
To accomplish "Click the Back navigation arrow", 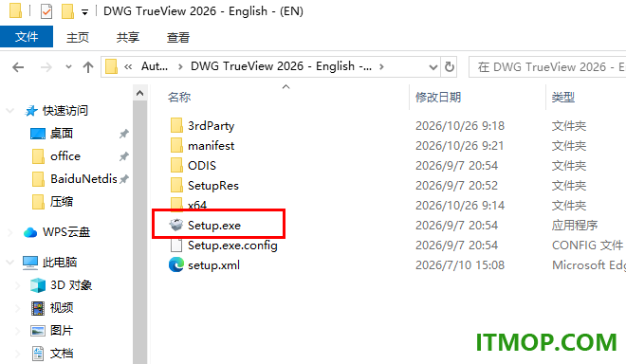I will pyautogui.click(x=18, y=67).
